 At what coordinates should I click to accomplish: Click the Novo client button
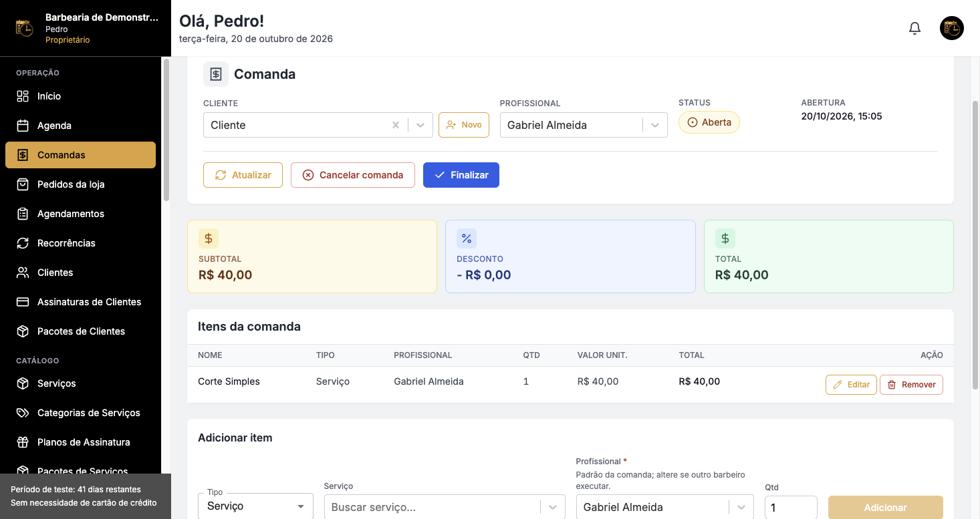[x=464, y=125]
